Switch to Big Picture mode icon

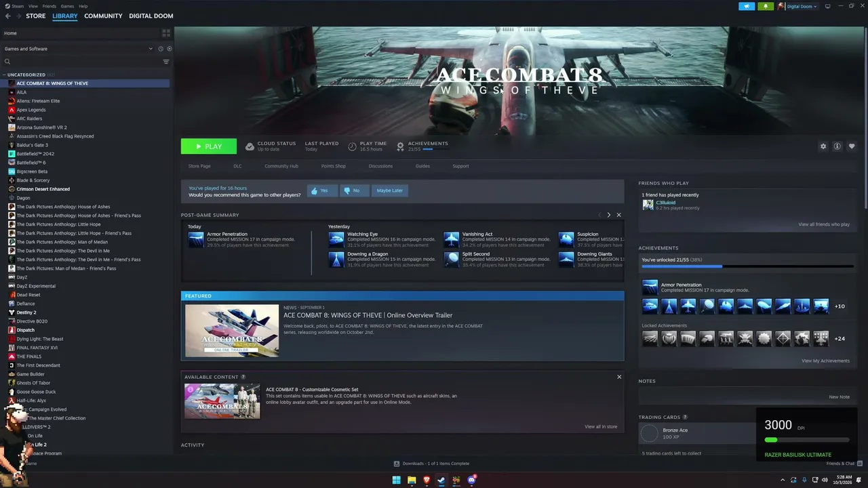(827, 6)
